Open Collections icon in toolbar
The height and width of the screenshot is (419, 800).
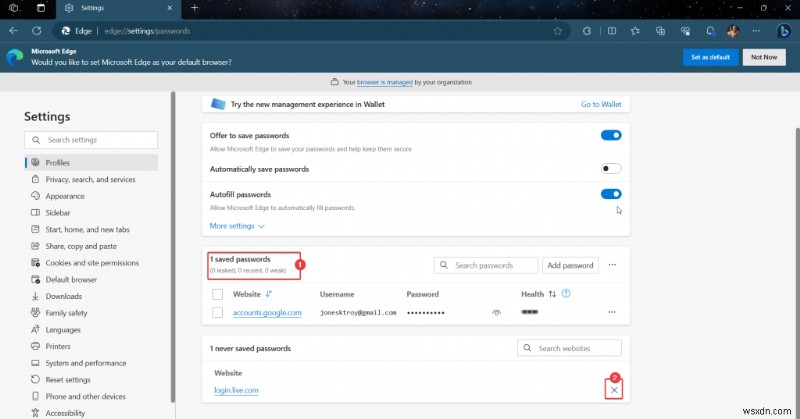660,31
